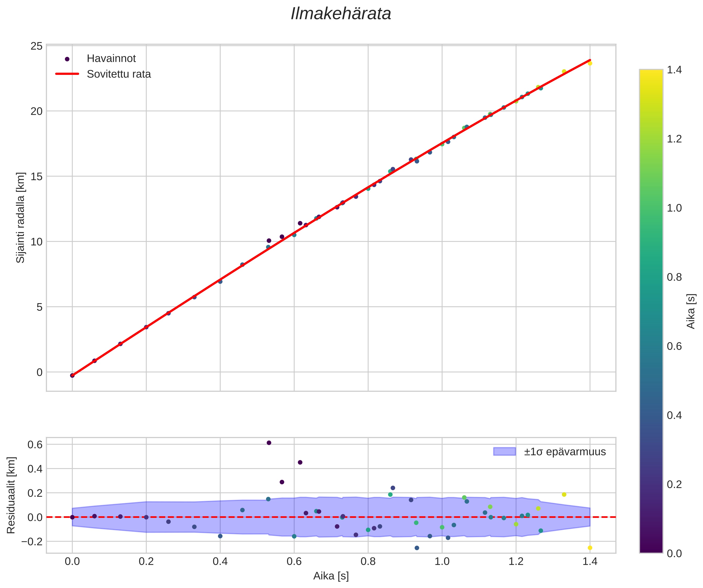
Task: Click the Sovitettu rata legend text
Action: pyautogui.click(x=119, y=74)
